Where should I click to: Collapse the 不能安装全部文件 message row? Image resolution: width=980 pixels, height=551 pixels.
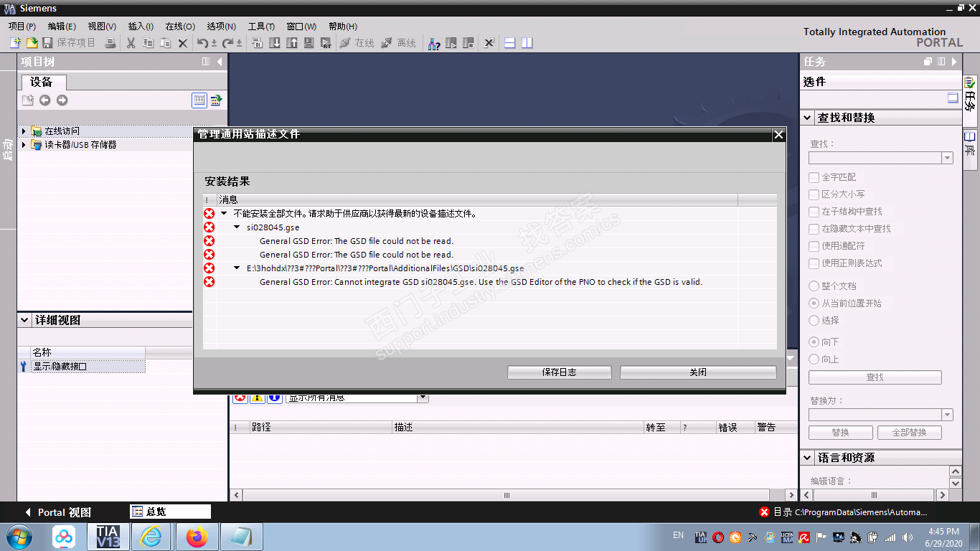224,214
